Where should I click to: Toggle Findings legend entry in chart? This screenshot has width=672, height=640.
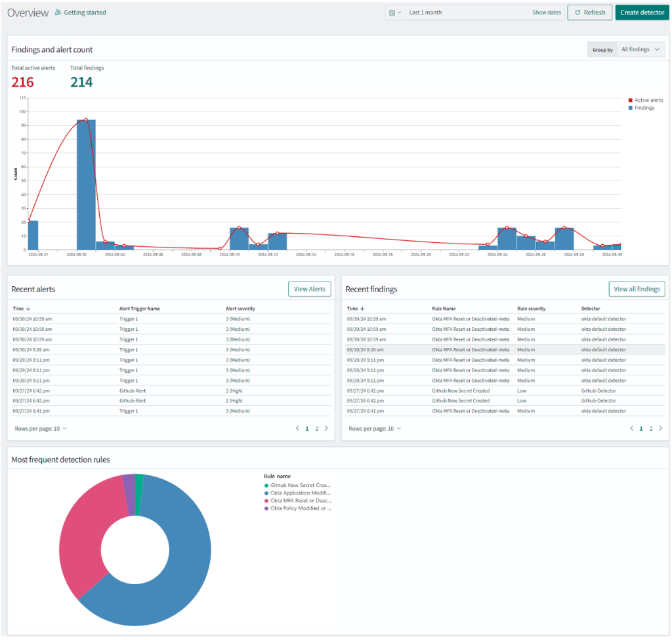641,108
